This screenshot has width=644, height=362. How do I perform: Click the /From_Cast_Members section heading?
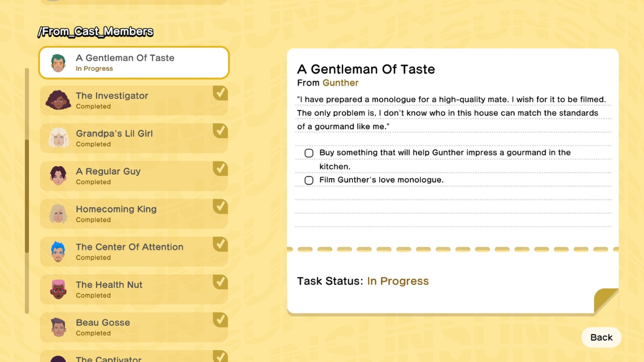point(96,32)
